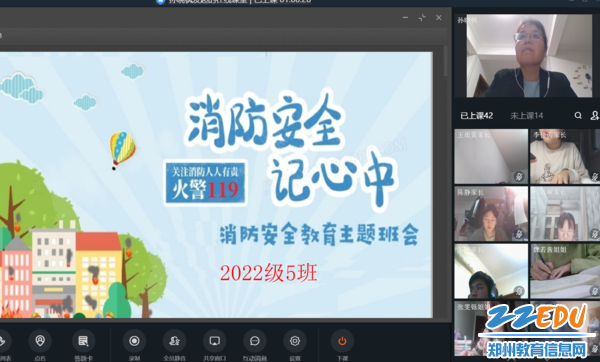Select the headphone student's video thumbnail
Image resolution: width=600 pixels, height=362 pixels.
(491, 271)
